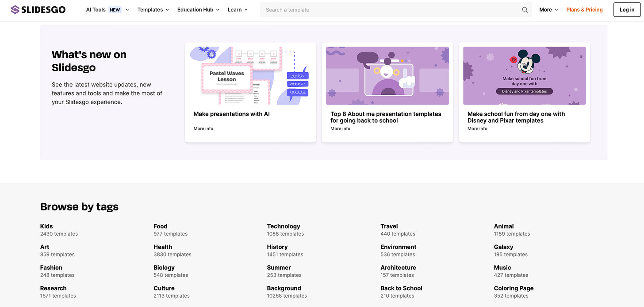The width and height of the screenshot is (644, 307).
Task: Go to Plans & Pricing
Action: pos(584,10)
